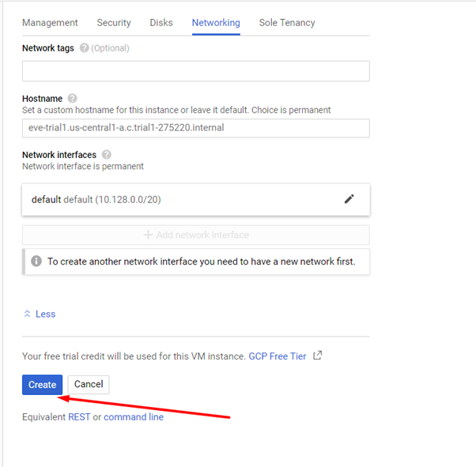This screenshot has height=467, width=476.
Task: Click the info icon in the network notice
Action: [x=36, y=261]
